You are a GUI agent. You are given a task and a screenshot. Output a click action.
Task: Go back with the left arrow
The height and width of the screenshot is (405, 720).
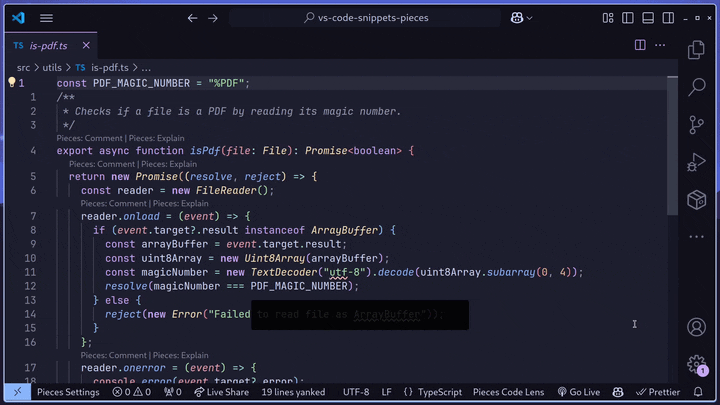tap(192, 18)
